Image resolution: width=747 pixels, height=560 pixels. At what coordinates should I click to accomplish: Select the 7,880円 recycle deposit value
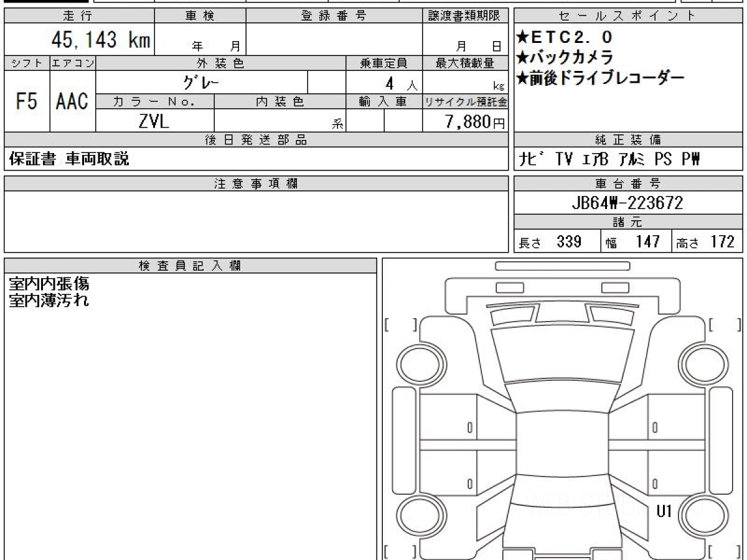point(476,122)
